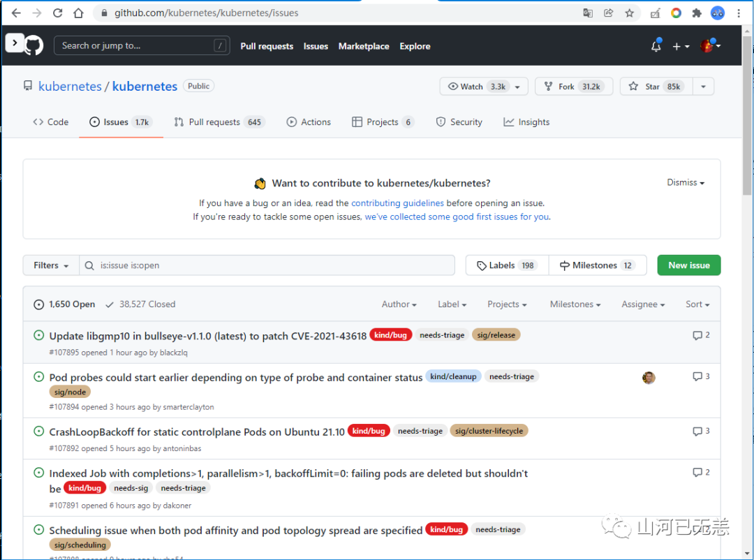Open the Assignee filter dropdown
The width and height of the screenshot is (754, 560).
(643, 304)
